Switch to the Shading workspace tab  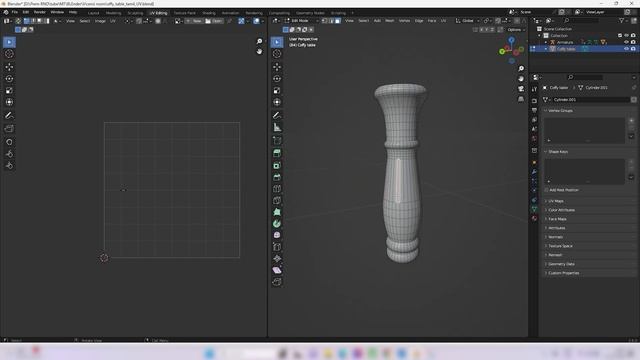(209, 13)
